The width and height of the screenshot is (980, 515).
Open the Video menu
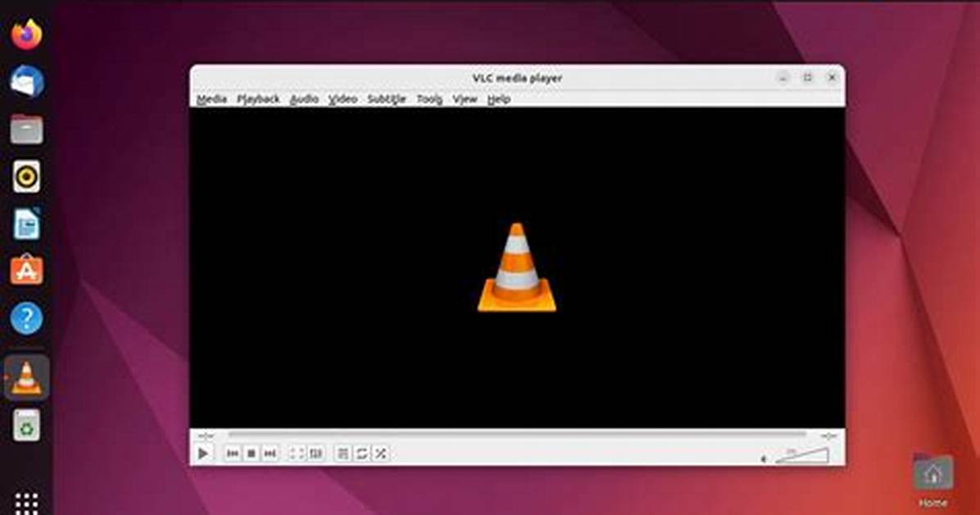coord(343,99)
